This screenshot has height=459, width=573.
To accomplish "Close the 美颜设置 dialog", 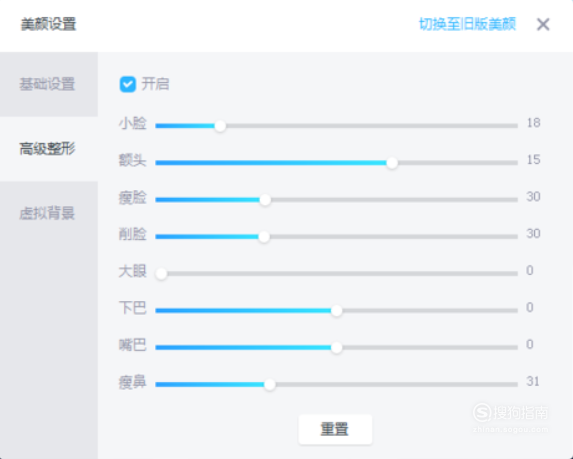I will [543, 25].
